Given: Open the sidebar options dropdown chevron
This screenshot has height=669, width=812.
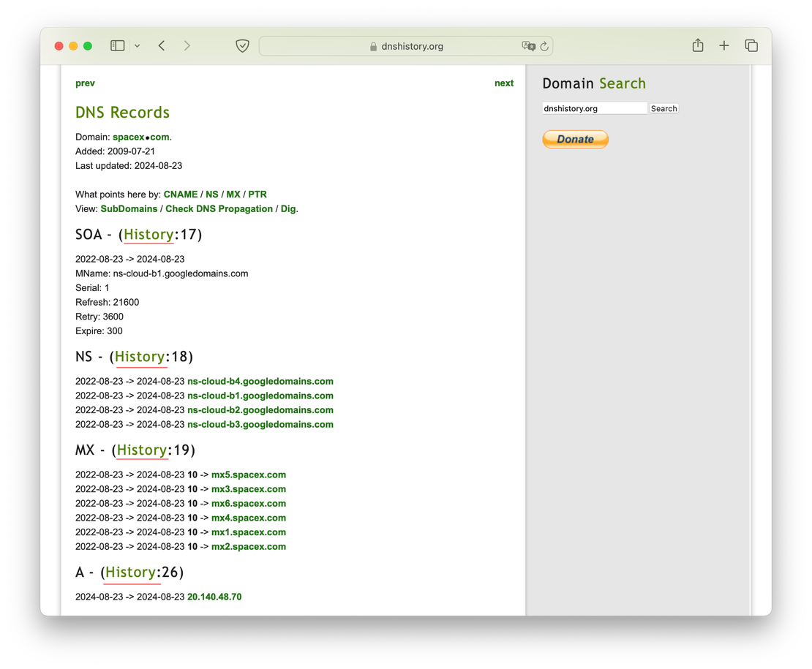Looking at the screenshot, I should (x=137, y=46).
